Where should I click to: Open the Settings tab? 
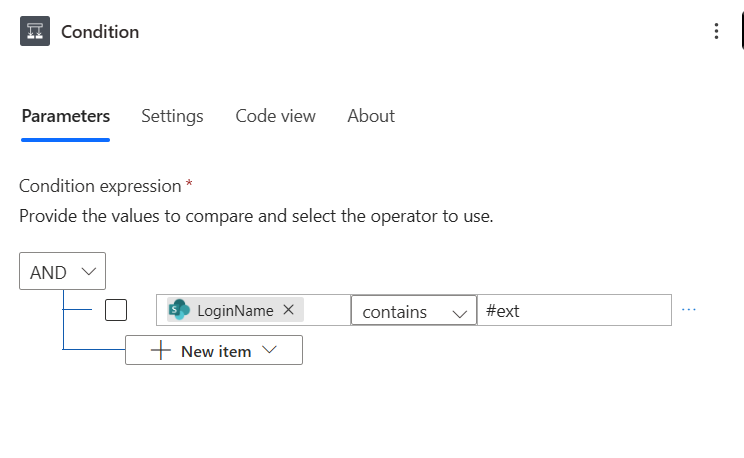click(x=172, y=116)
